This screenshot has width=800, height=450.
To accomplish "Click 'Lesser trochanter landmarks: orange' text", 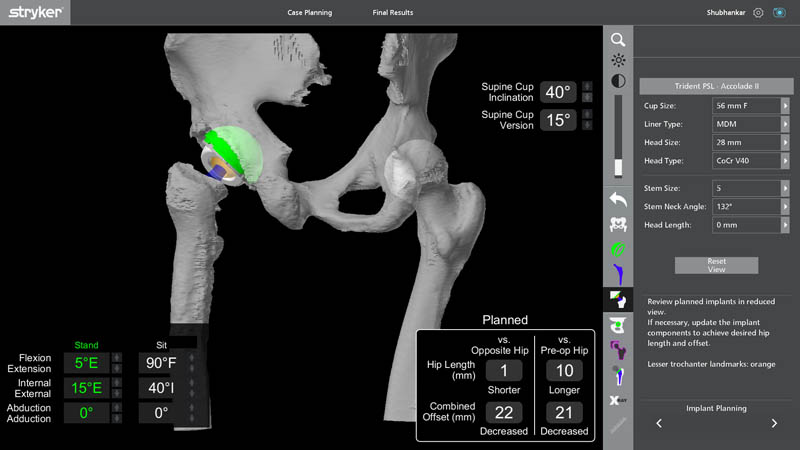I will click(x=711, y=364).
